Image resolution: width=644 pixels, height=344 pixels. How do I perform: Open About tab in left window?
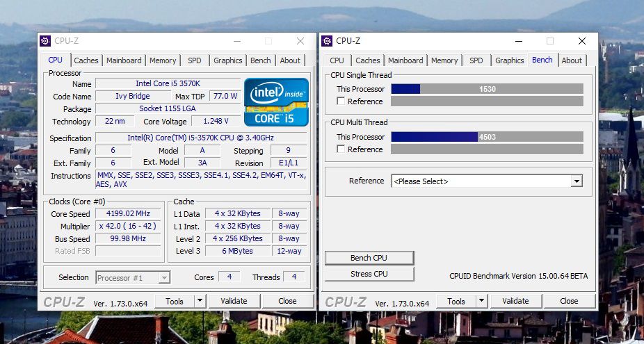pos(290,60)
